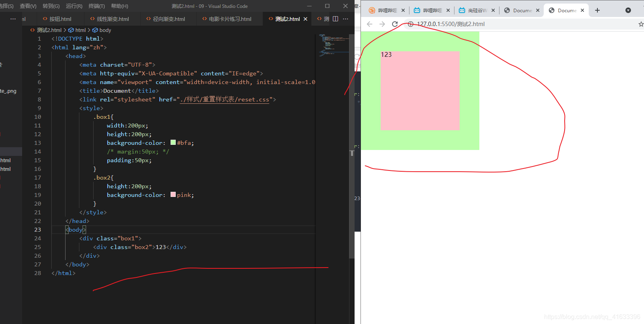Click the 123 text in the browser page
This screenshot has width=644, height=324.
pos(386,54)
